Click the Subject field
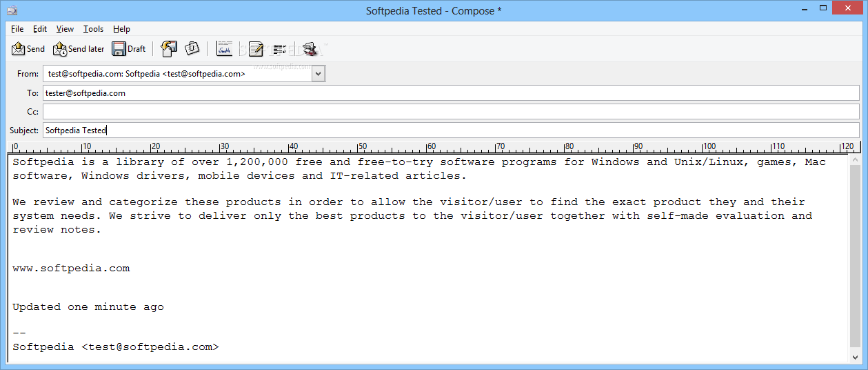This screenshot has width=868, height=370. point(451,130)
